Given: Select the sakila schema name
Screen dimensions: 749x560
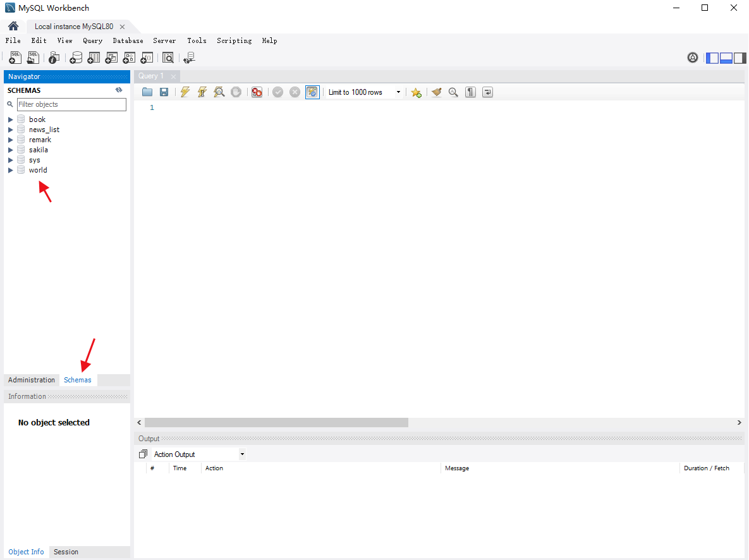Looking at the screenshot, I should click(x=38, y=150).
